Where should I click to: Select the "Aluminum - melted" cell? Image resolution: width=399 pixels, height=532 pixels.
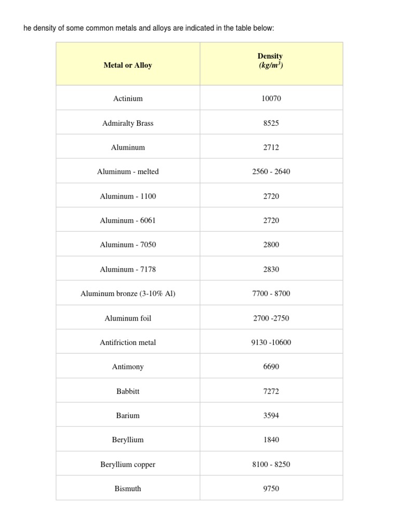pyautogui.click(x=128, y=172)
